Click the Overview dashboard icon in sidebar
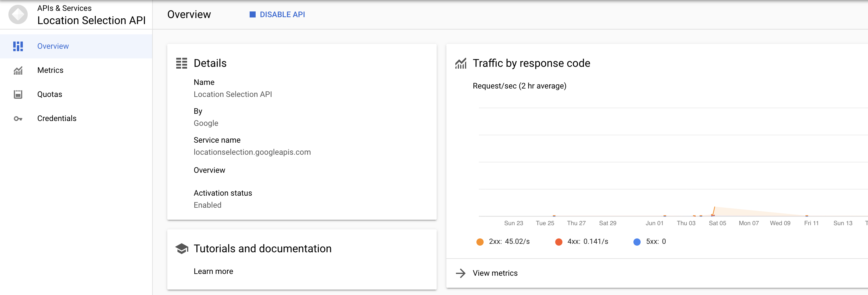The width and height of the screenshot is (868, 295). tap(18, 46)
